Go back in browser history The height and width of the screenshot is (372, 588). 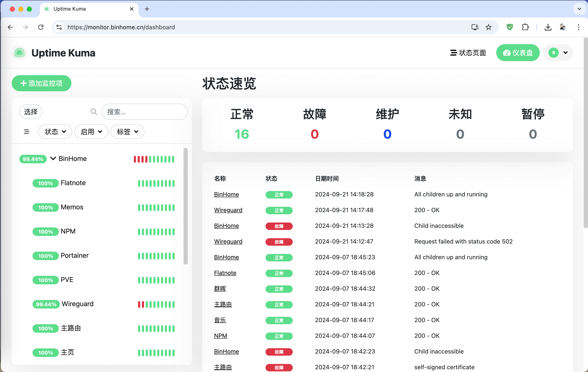click(10, 27)
